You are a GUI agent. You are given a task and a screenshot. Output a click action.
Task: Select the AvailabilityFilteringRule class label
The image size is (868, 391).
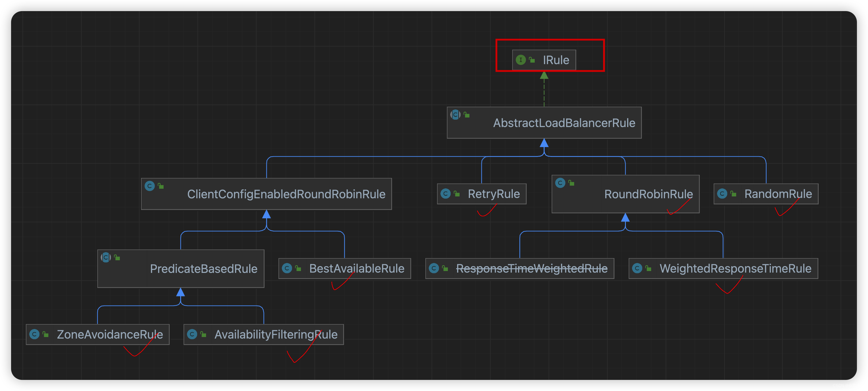276,335
